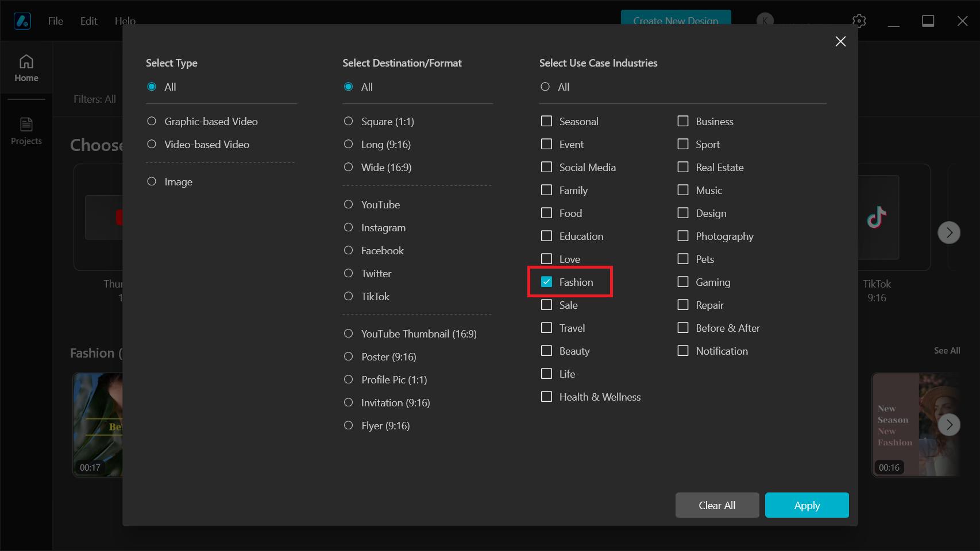Close the filter dialog with X
This screenshot has height=551, width=980.
coord(840,41)
